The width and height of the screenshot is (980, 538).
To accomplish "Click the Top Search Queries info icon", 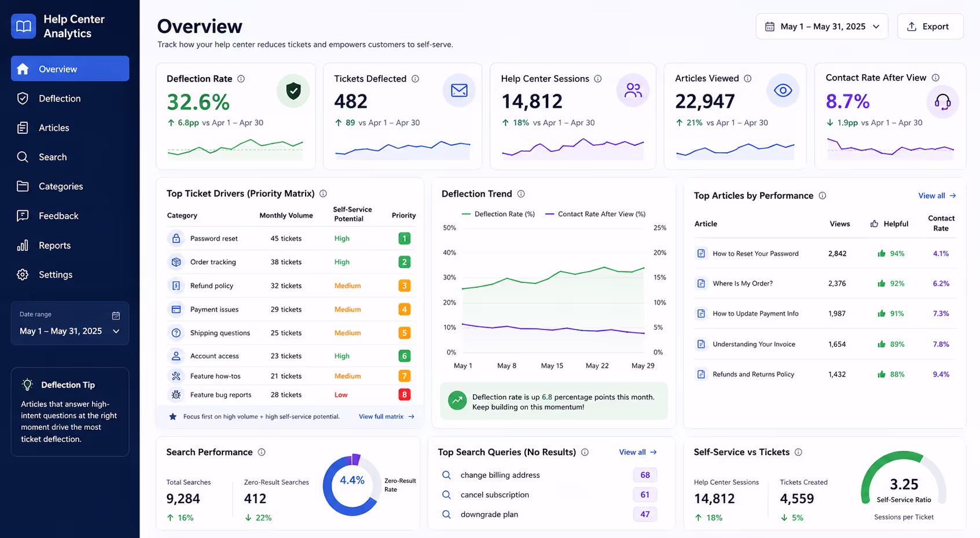I will [x=585, y=452].
